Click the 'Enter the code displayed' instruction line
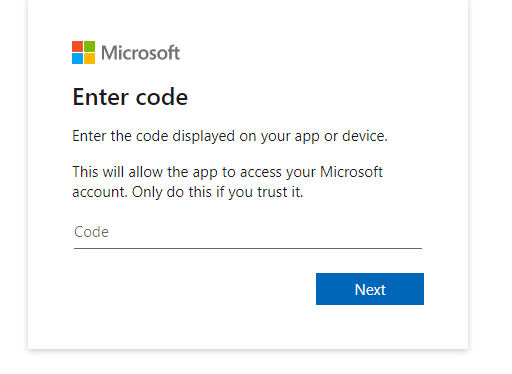The height and width of the screenshot is (374, 512). (x=230, y=136)
